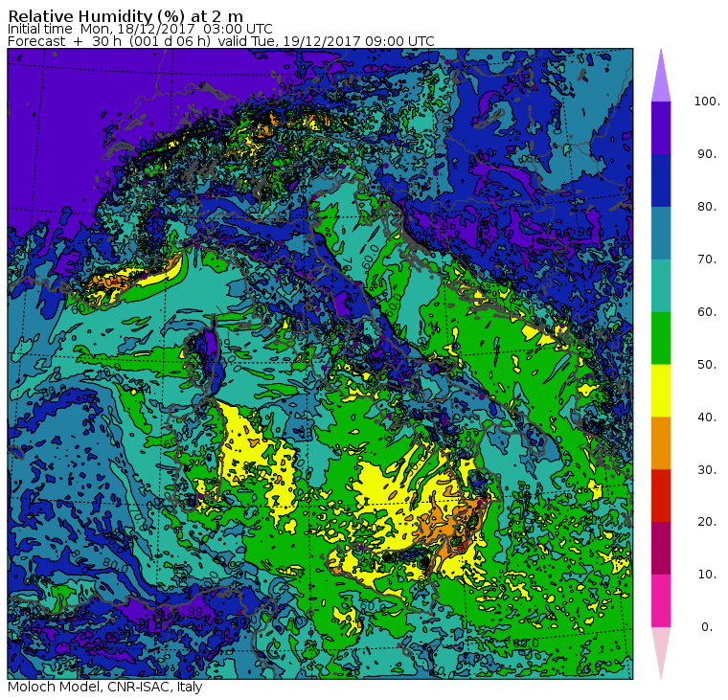728x700 pixels.
Task: Click the '40.' legend label
Action: 707,418
